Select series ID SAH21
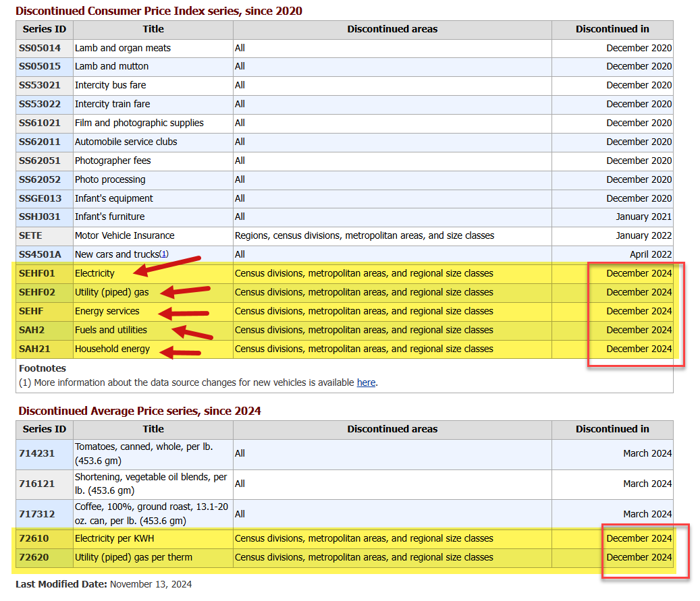700x601 pixels. tap(34, 349)
